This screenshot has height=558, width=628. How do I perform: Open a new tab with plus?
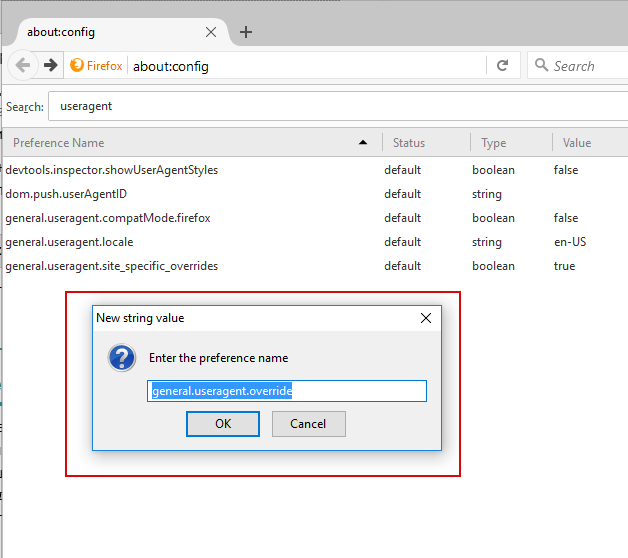point(246,32)
